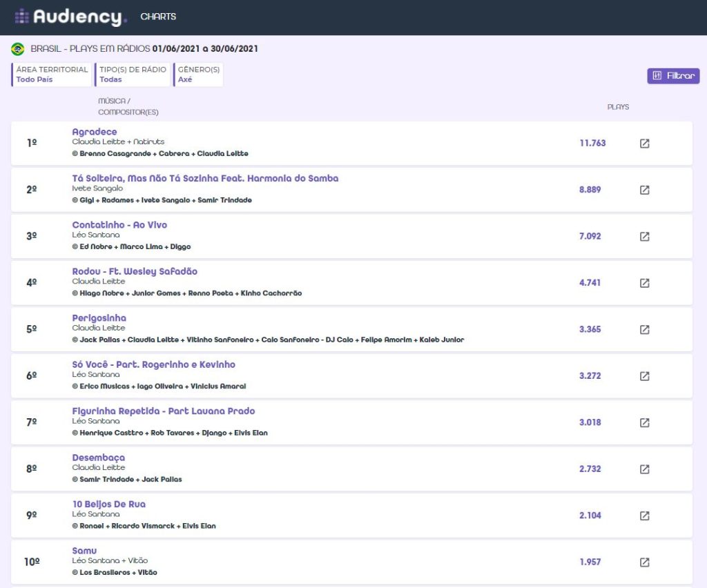Click composers Ronael + Ricardo Vismarck line
Screen dimensions: 707x588
coord(144,526)
